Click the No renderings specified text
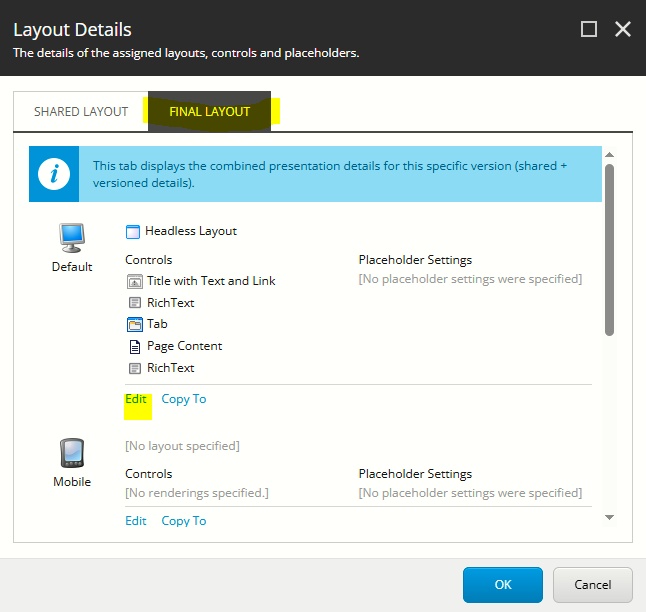Viewport: 646px width, 612px height. [197, 493]
